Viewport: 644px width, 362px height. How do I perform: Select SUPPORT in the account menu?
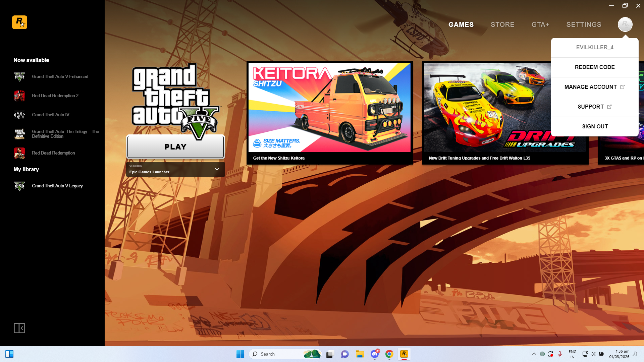coord(595,107)
